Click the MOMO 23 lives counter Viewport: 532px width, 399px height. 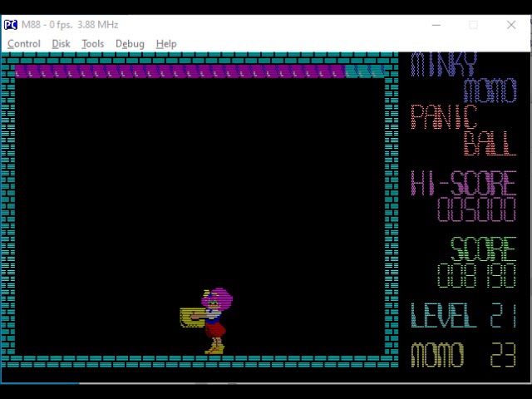(464, 355)
